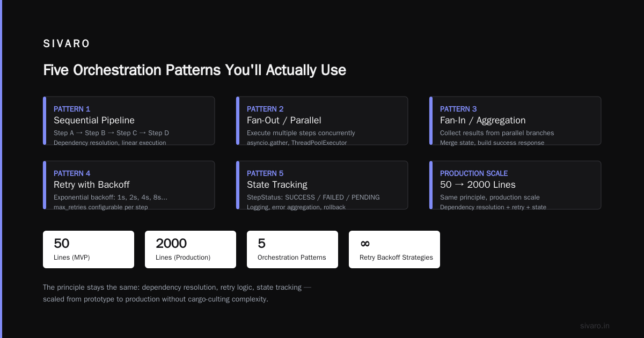
Task: Click 'Collect results from parallel branches' text
Action: click(497, 133)
